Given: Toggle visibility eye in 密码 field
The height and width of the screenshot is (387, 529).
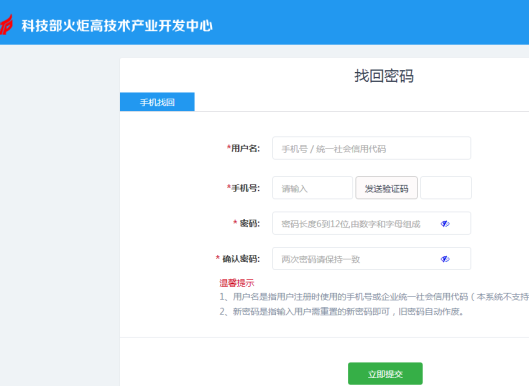Looking at the screenshot, I should tap(445, 224).
